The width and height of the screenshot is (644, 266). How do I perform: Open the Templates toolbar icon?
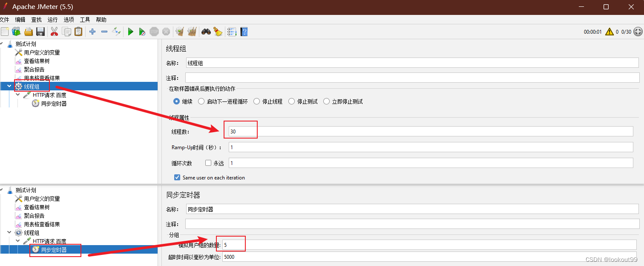click(16, 32)
